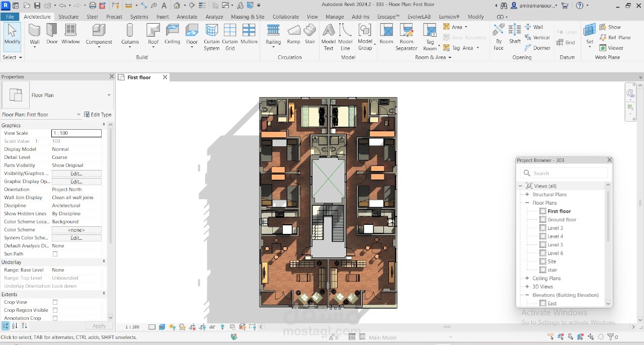Select the Room tool
The width and height of the screenshot is (644, 345).
click(386, 34)
